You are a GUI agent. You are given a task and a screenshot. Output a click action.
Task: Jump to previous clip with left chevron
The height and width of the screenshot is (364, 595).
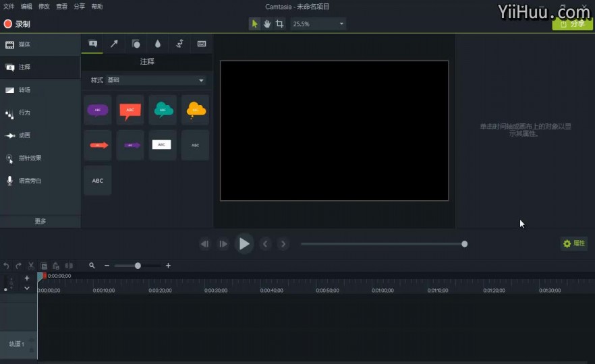coord(265,244)
